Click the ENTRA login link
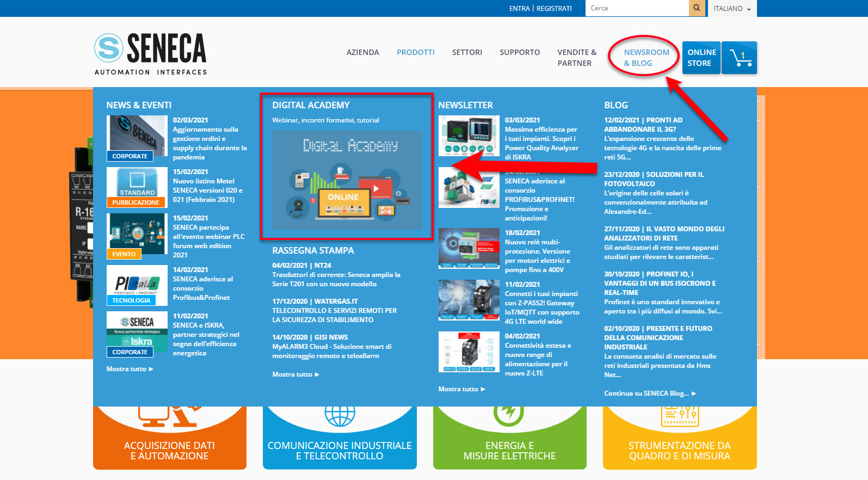Screen dimensions: 868x480 pos(519,8)
